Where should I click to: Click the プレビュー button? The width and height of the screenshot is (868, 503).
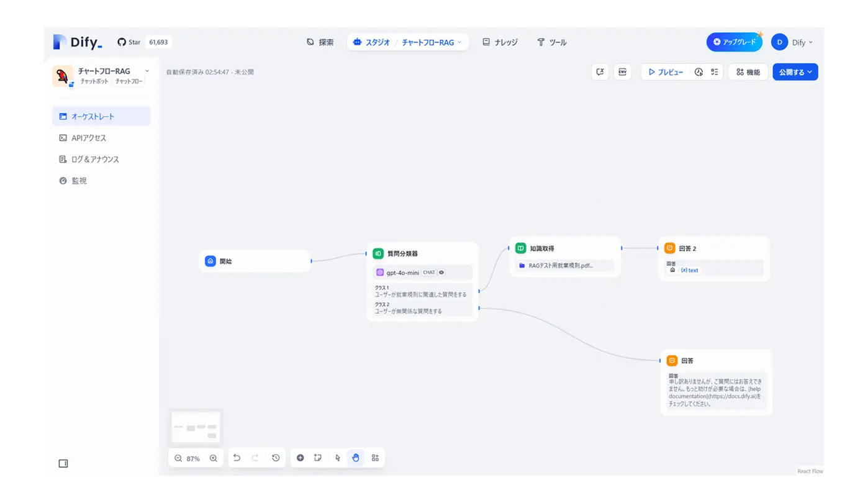point(666,72)
